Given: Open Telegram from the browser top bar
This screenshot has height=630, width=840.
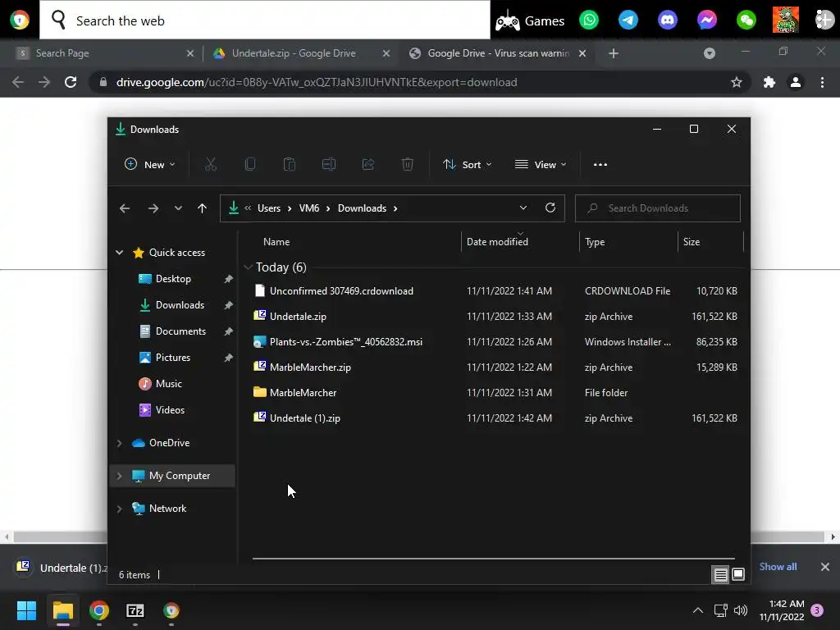Looking at the screenshot, I should pos(628,21).
